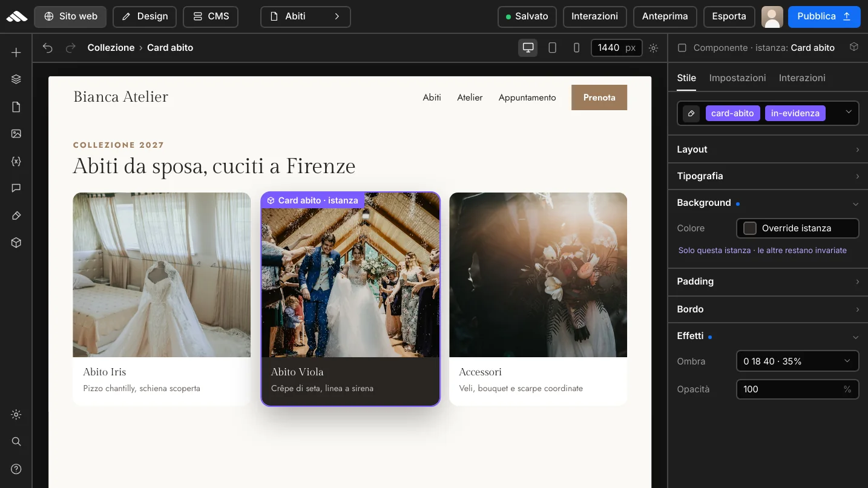Open the image assets panel
The image size is (868, 488).
coord(16,134)
